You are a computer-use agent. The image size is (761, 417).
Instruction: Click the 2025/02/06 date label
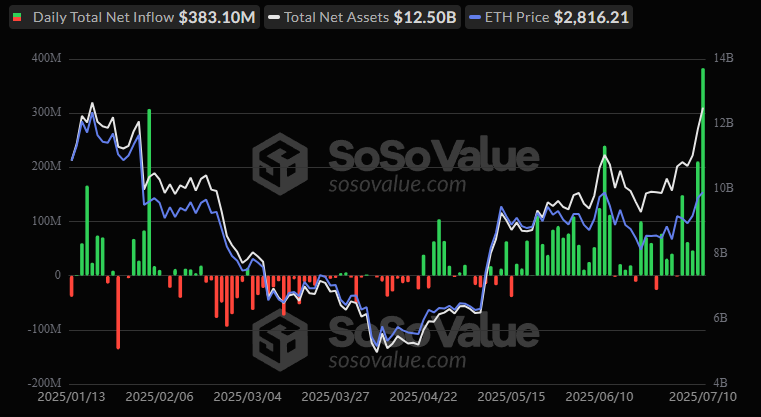tap(159, 397)
